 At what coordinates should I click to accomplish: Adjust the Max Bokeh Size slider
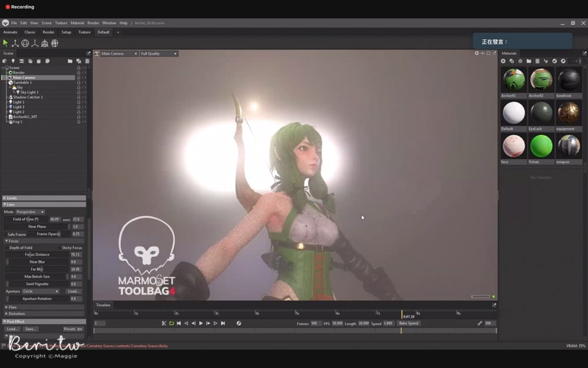click(37, 277)
